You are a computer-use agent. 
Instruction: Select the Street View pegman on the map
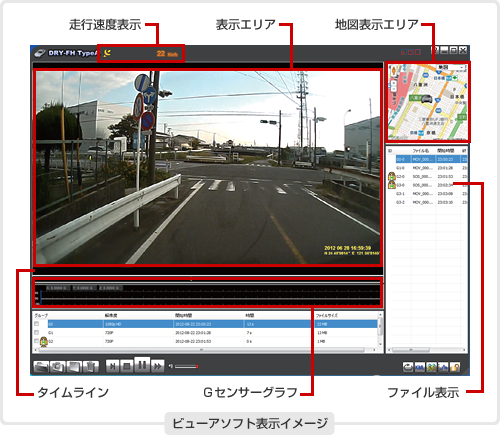point(394,71)
